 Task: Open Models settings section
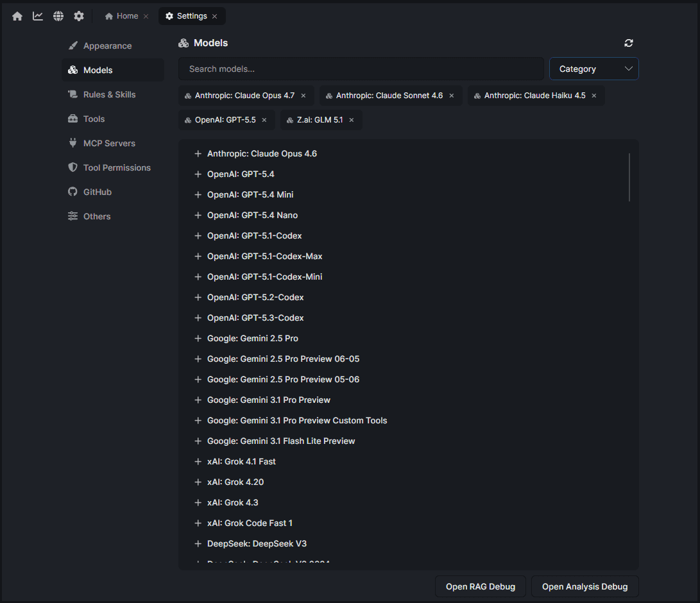click(x=112, y=70)
